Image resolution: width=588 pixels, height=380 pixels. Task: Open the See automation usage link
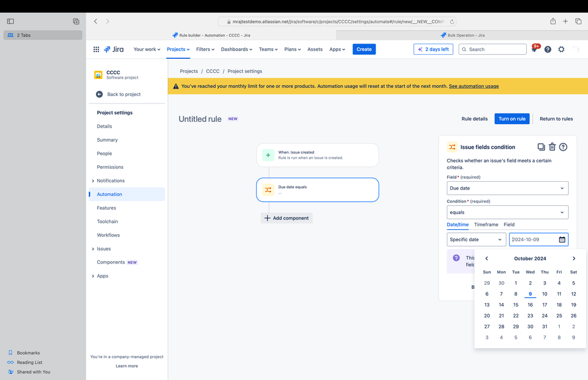(x=474, y=86)
